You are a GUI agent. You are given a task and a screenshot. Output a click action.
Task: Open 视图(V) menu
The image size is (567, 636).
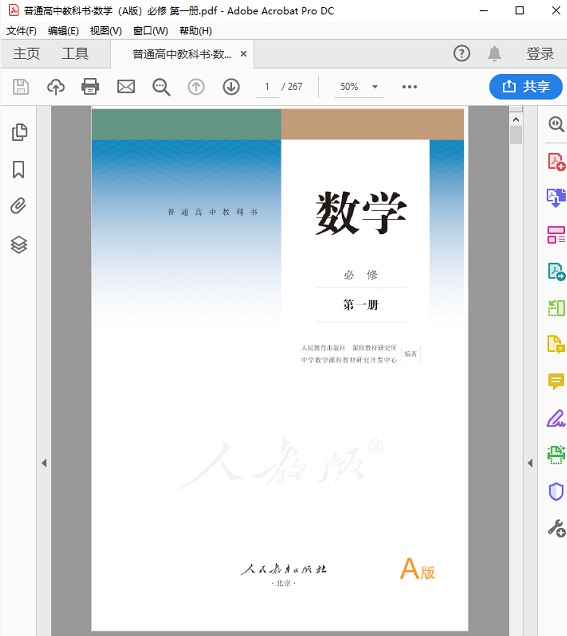point(106,31)
